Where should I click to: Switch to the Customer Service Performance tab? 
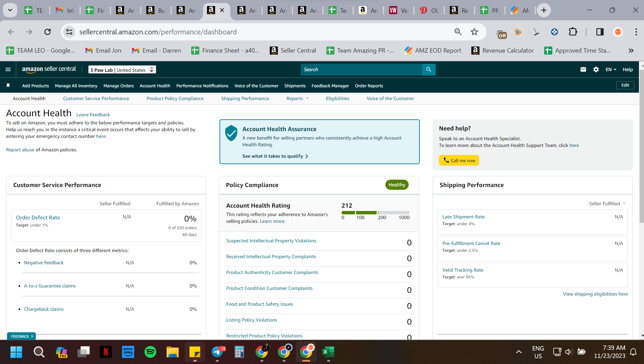click(96, 98)
